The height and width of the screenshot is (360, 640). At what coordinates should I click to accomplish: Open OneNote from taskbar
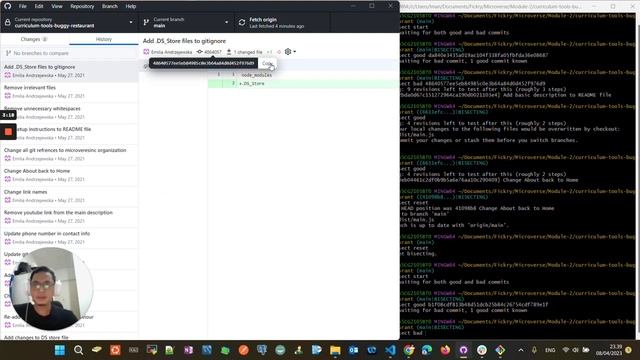pos(188,350)
